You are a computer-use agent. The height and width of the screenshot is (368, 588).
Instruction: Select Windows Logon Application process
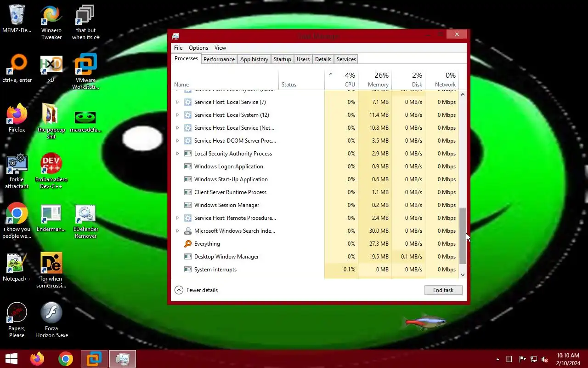tap(315, 167)
